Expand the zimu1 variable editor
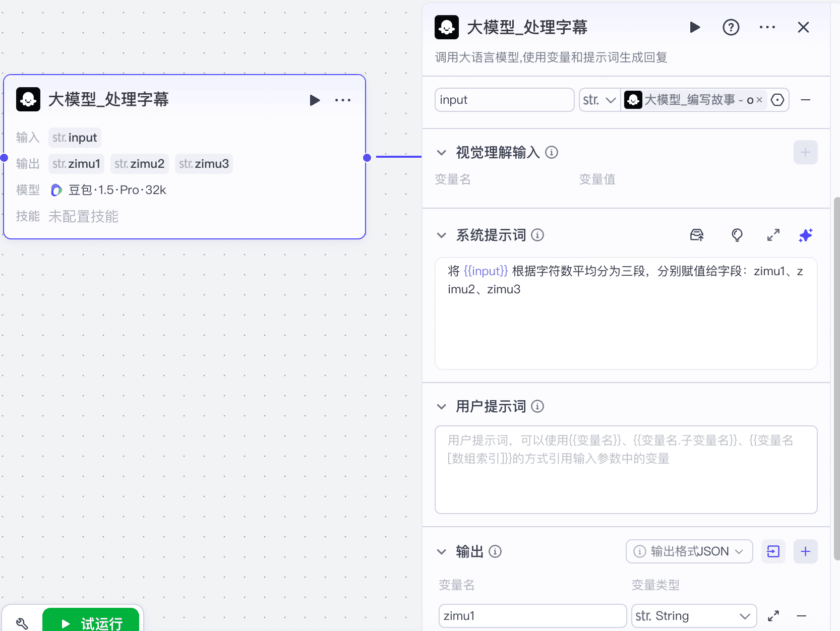The width and height of the screenshot is (840, 631). pos(774,615)
